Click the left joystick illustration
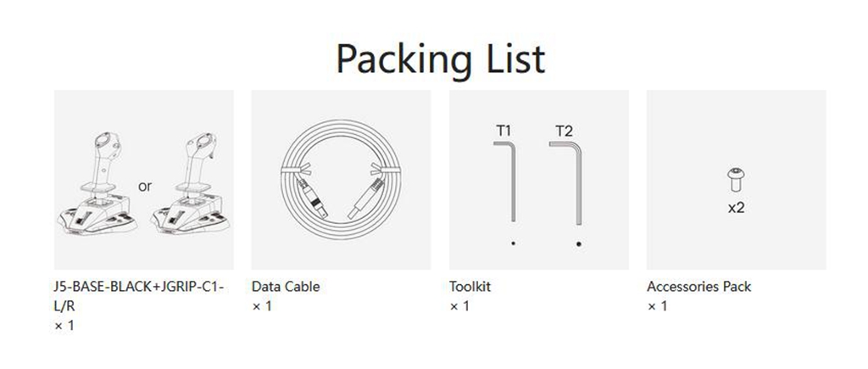The image size is (868, 369). pyautogui.click(x=97, y=183)
